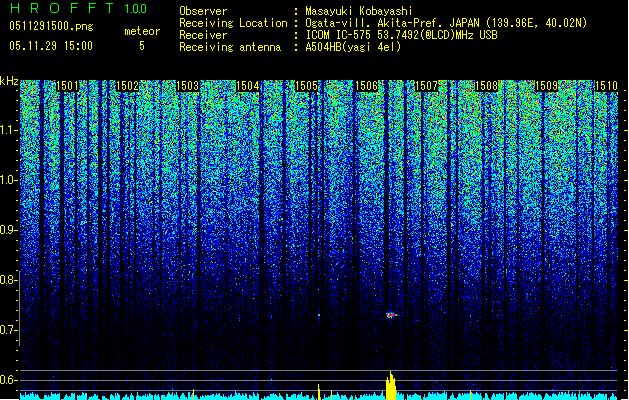Click the 0.8 kHz axis label
The width and height of the screenshot is (629, 400).
[8, 280]
